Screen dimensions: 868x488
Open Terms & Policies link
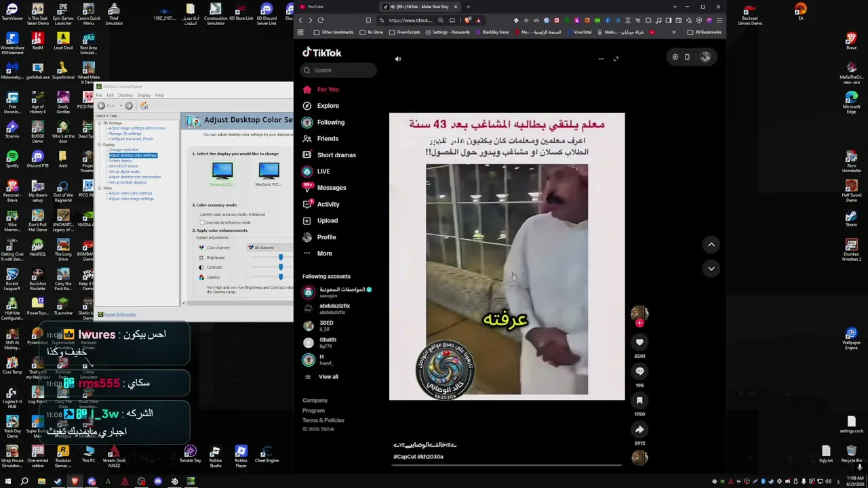pos(323,420)
